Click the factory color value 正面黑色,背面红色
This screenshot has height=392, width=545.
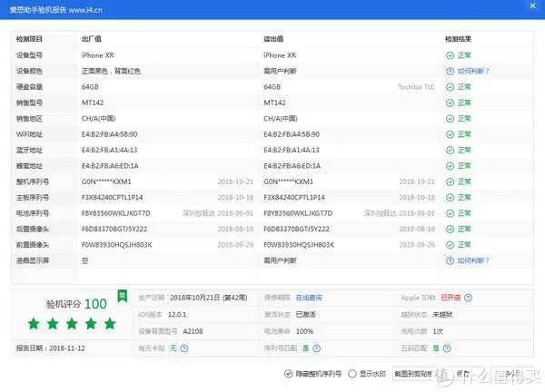click(111, 71)
